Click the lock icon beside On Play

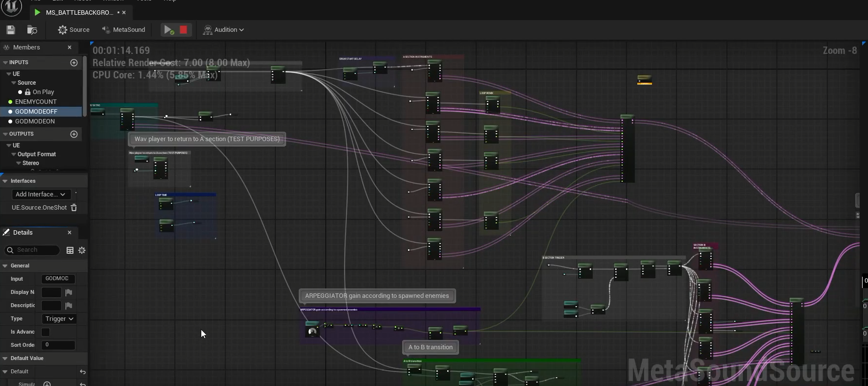point(28,92)
